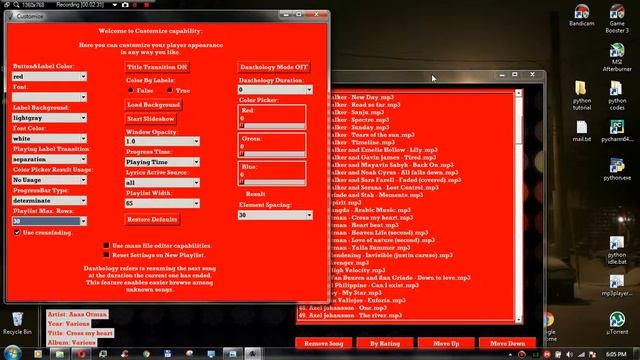640x360 pixels.
Task: Expand the Font dropdown
Action: (49, 97)
